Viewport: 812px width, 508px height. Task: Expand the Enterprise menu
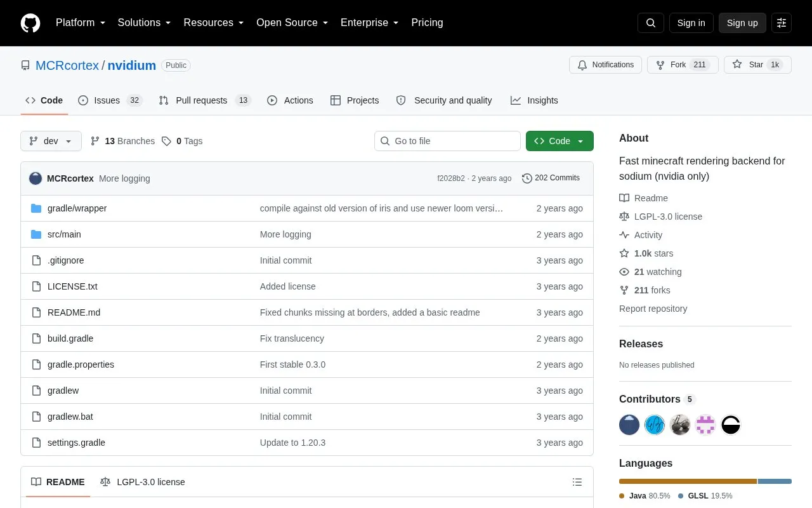click(369, 23)
